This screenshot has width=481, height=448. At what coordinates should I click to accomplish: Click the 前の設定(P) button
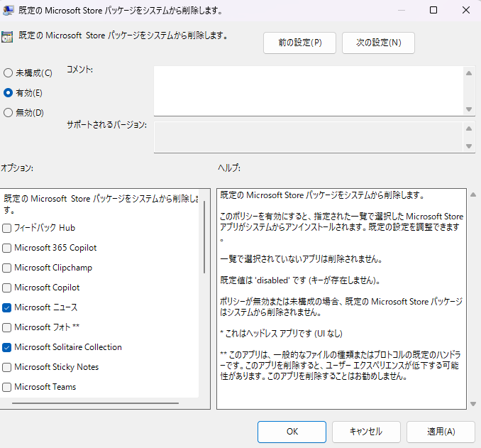pyautogui.click(x=299, y=43)
